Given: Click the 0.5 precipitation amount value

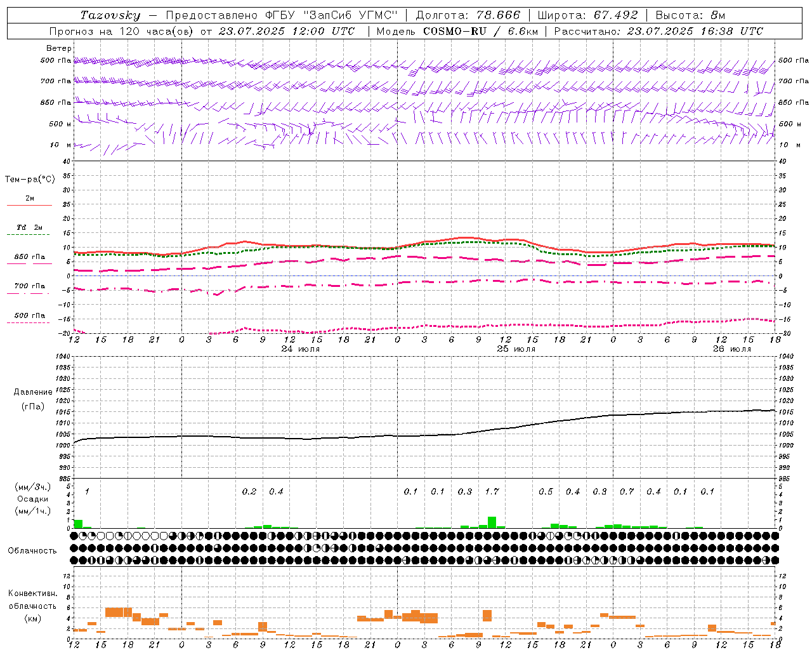Looking at the screenshot, I should (546, 491).
